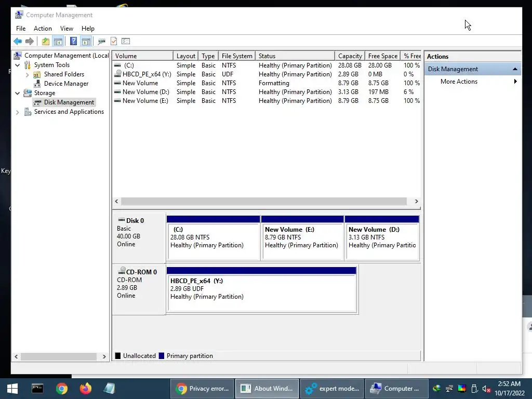Image resolution: width=532 pixels, height=399 pixels.
Task: Switch to Privacy error Chrome taskbar window
Action: coord(203,389)
